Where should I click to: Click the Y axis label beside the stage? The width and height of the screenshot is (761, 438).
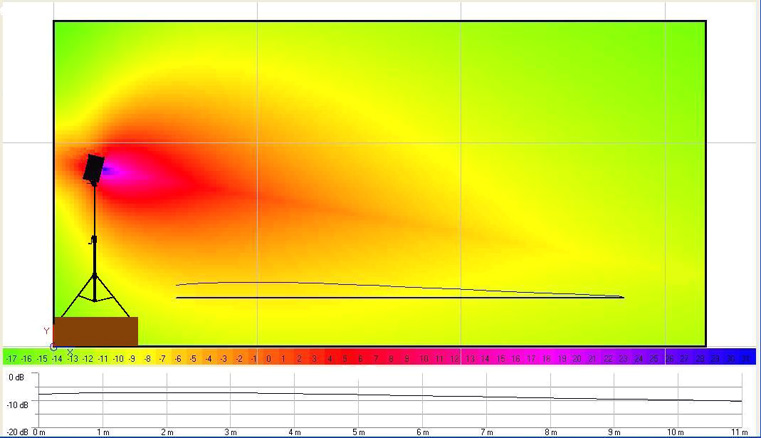coord(46,330)
